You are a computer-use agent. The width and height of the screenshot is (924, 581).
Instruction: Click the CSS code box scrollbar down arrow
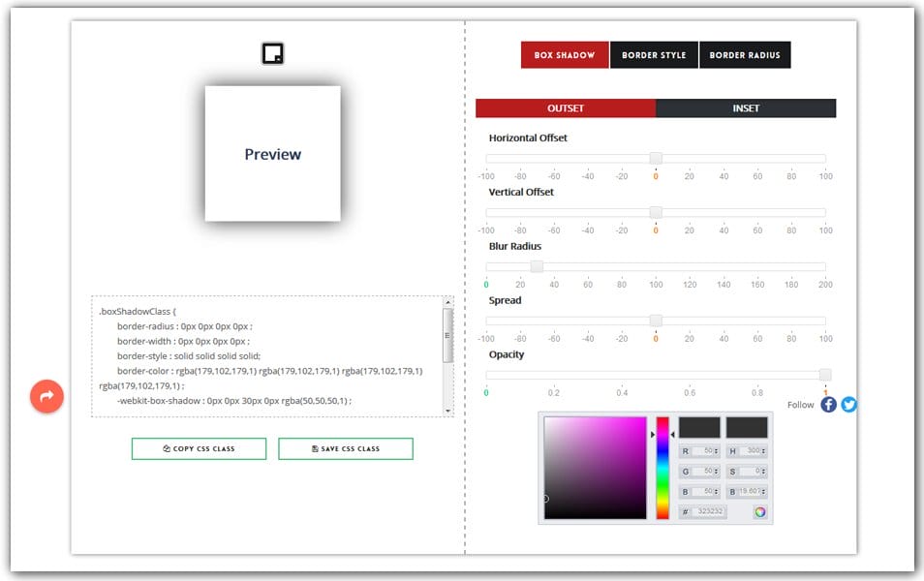point(447,411)
